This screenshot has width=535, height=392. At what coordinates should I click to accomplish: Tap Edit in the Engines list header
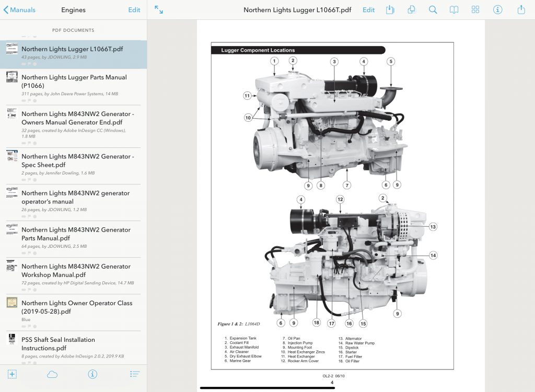click(x=134, y=10)
